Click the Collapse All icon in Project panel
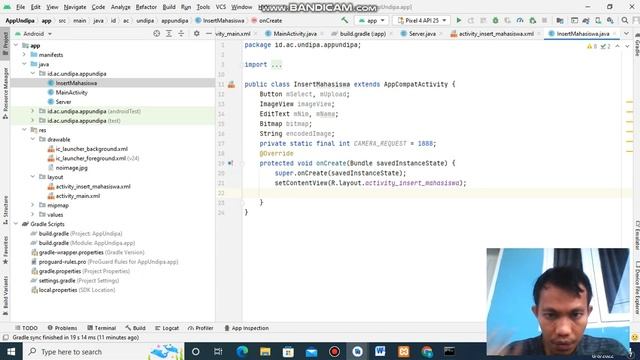 tap(181, 33)
